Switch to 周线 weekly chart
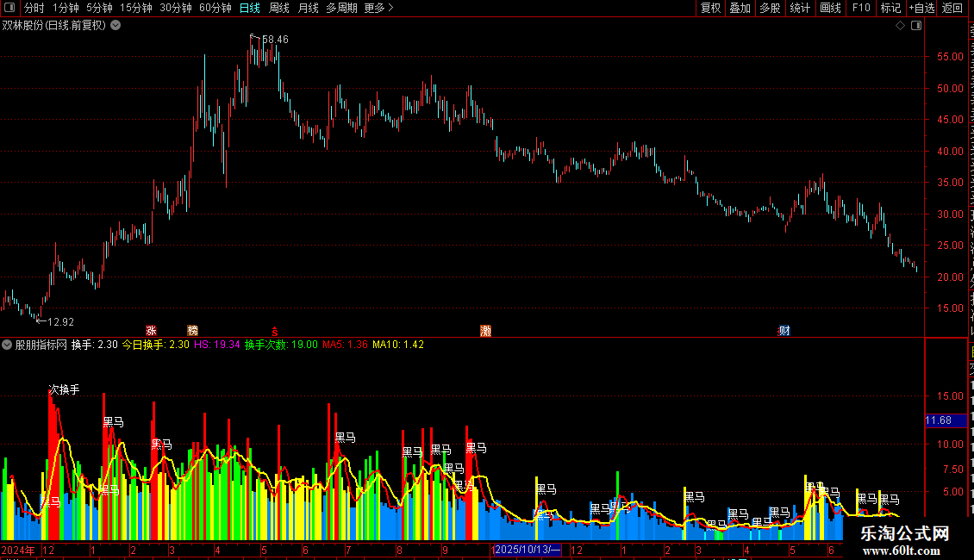The height and width of the screenshot is (560, 974). pyautogui.click(x=279, y=8)
